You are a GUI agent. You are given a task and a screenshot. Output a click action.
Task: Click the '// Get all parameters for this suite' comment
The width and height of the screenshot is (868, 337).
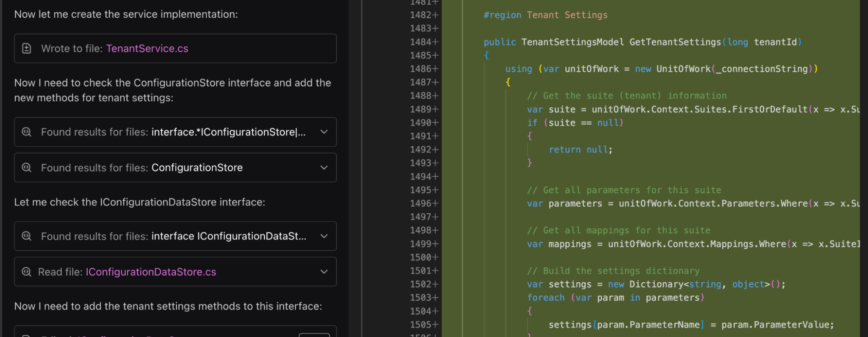[624, 190]
